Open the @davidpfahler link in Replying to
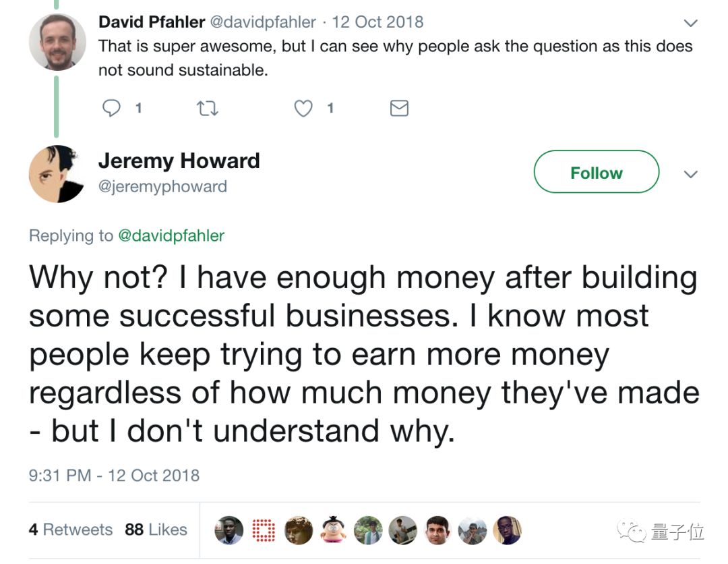 (171, 235)
